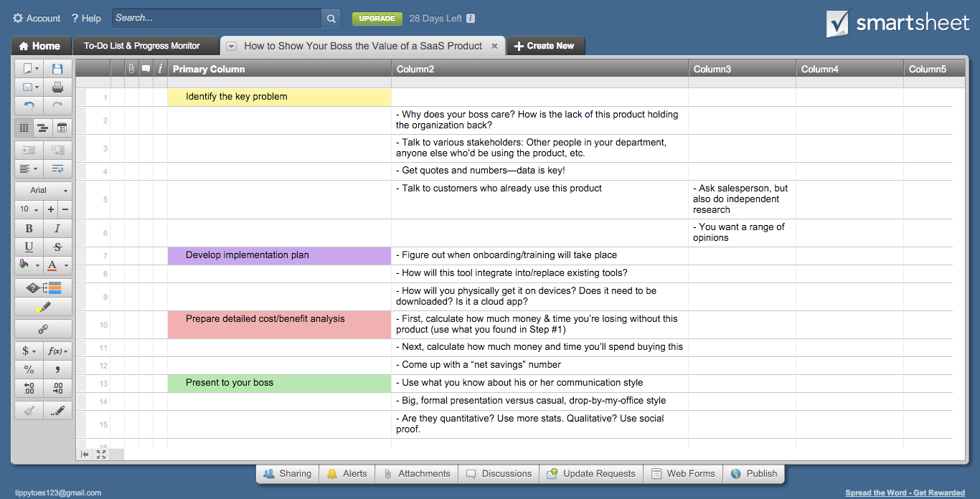Open the Sharing panel

click(287, 474)
